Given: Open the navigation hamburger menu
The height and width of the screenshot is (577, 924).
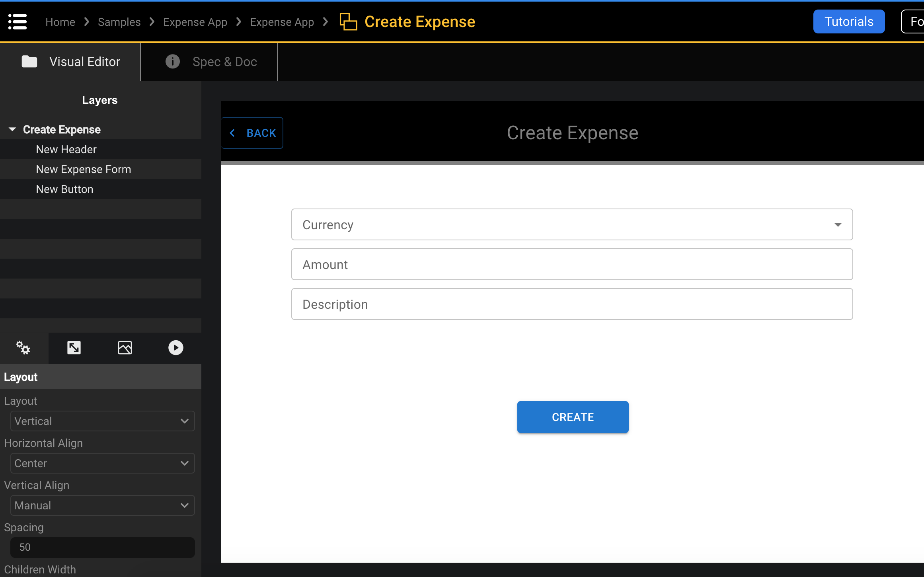Looking at the screenshot, I should (18, 21).
